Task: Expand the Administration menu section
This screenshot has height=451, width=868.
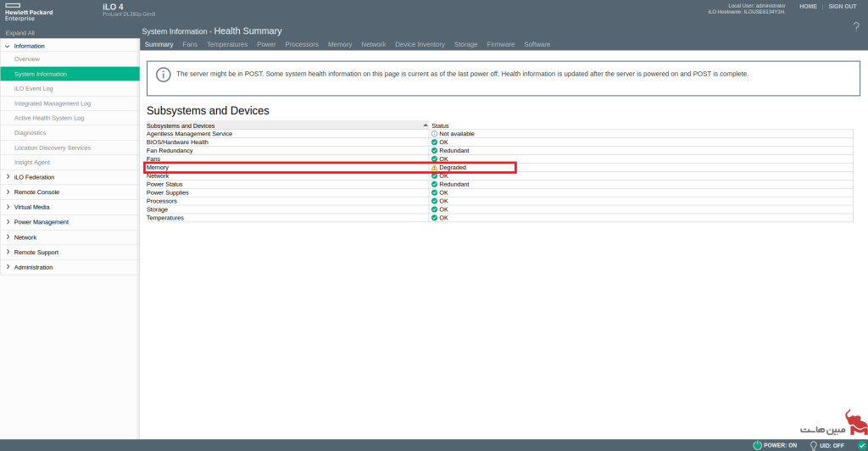Action: (8, 267)
